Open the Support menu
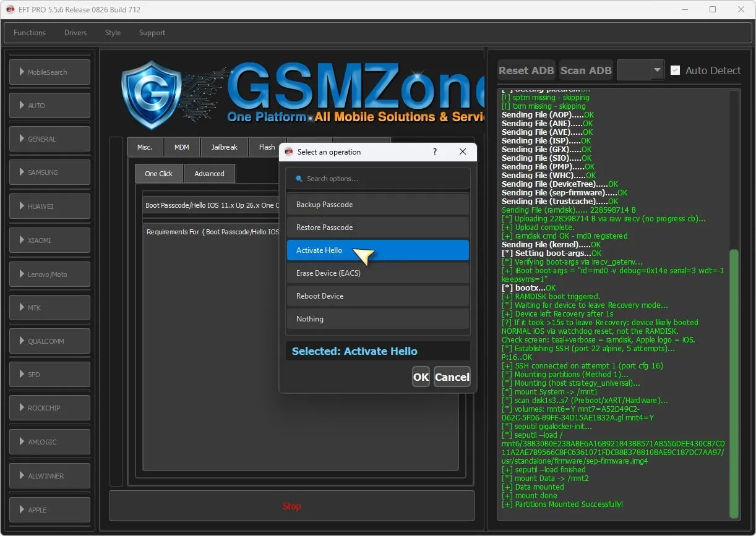 tap(152, 33)
